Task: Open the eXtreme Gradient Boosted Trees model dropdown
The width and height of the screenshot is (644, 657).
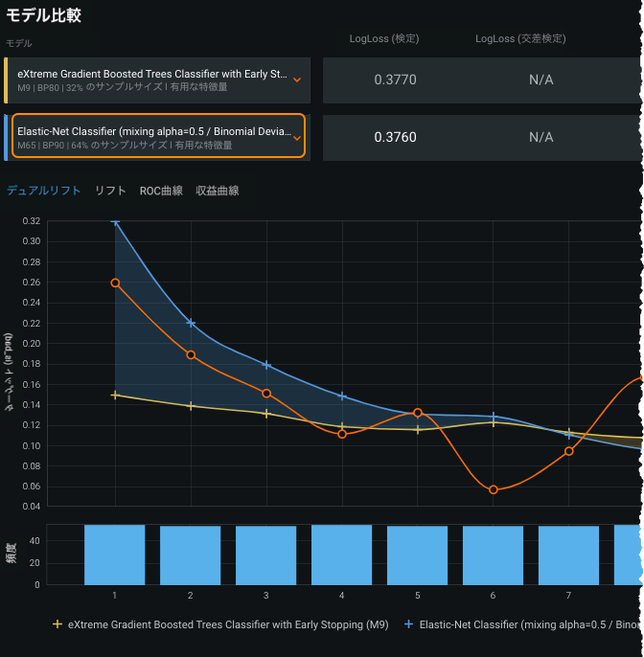Action: [159, 80]
